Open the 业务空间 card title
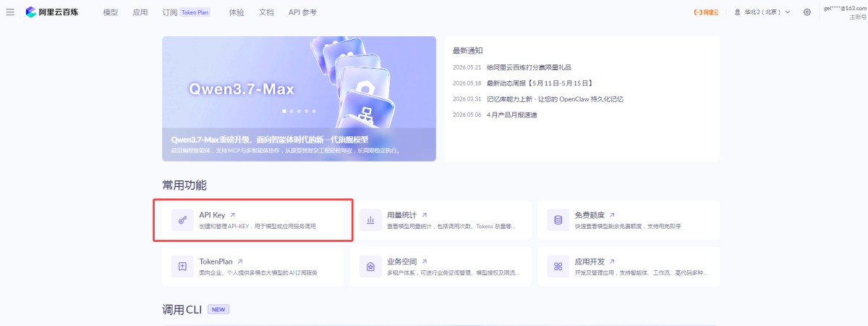868x326 pixels. coord(402,262)
